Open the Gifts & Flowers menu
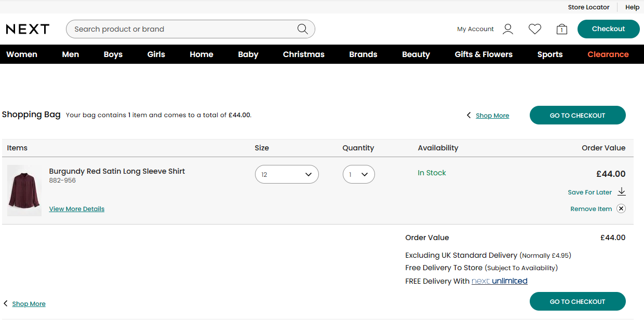 click(483, 54)
